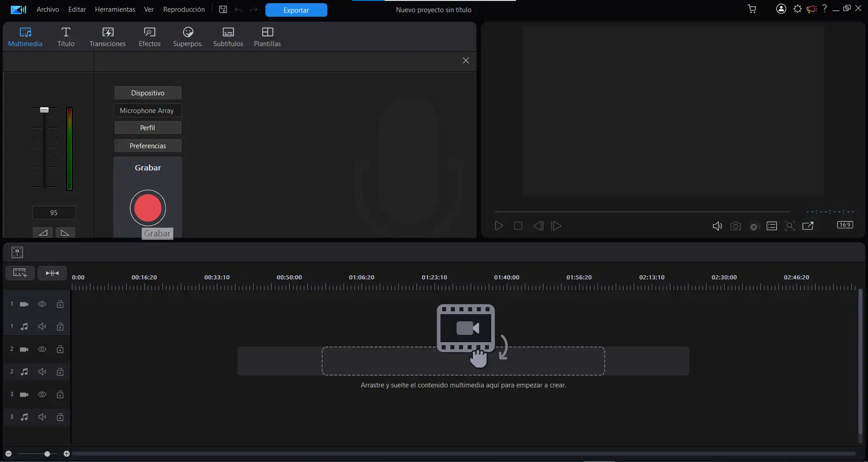868x462 pixels.
Task: Switch to the Título tab
Action: click(66, 37)
